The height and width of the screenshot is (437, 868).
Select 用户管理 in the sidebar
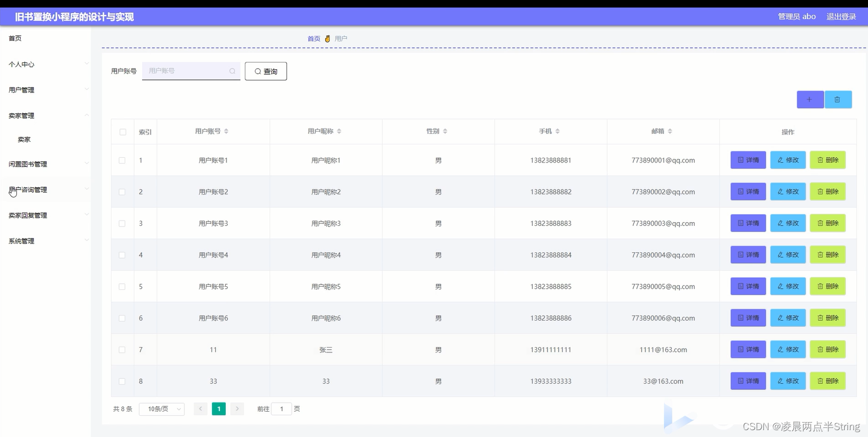22,90
